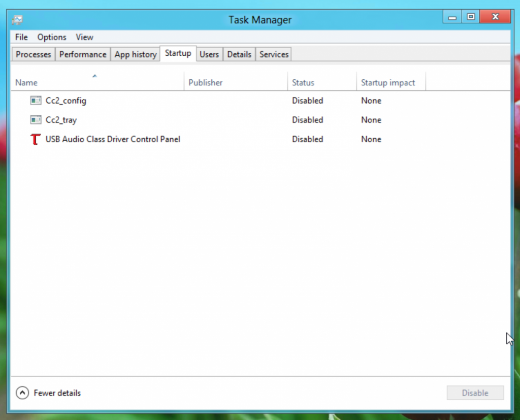Click None impact value for USB Audio

point(371,139)
